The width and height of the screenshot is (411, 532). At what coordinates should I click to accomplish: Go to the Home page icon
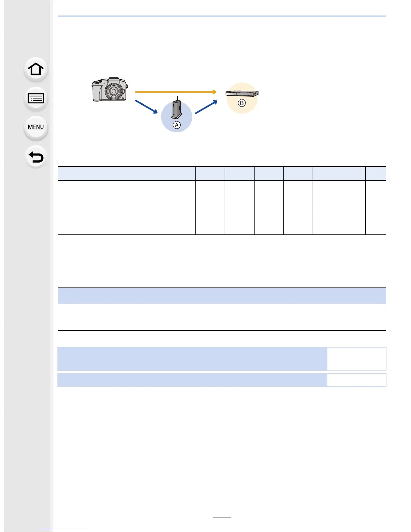(x=36, y=69)
